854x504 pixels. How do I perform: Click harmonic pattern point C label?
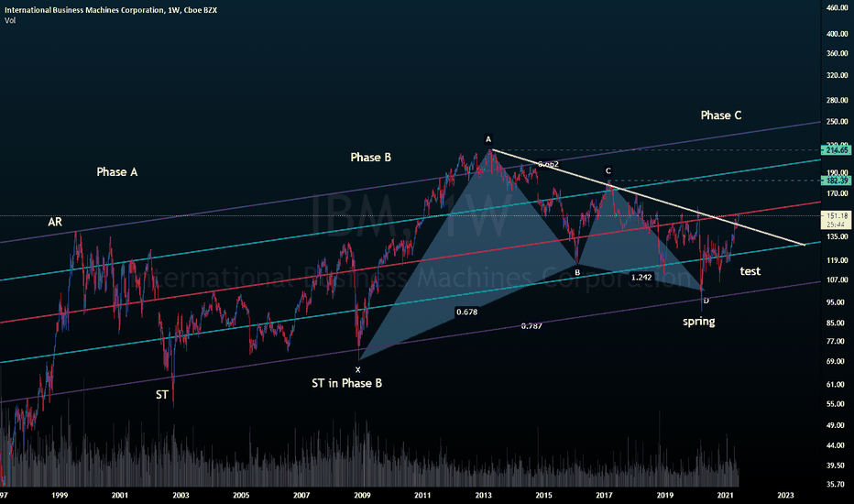(x=608, y=171)
